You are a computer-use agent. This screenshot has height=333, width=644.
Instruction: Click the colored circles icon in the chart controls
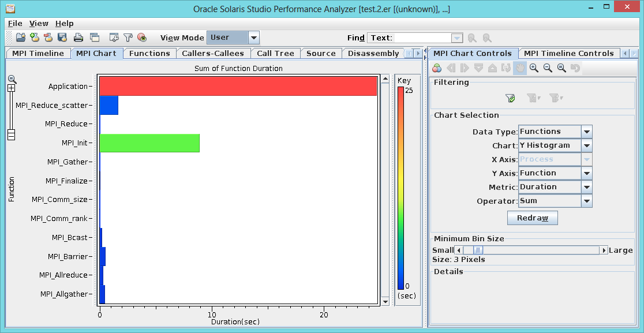437,68
